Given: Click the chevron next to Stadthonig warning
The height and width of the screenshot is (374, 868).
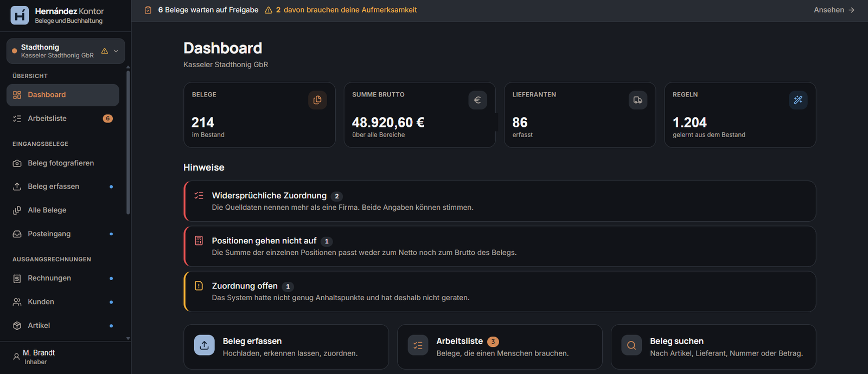Looking at the screenshot, I should 116,51.
